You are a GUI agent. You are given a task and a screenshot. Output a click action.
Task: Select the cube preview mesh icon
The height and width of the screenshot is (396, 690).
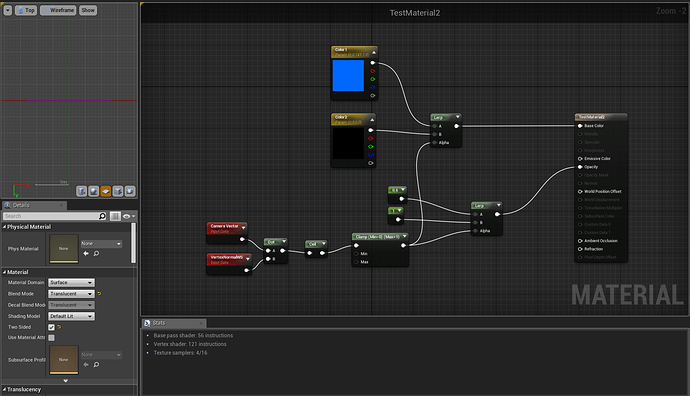[118, 191]
